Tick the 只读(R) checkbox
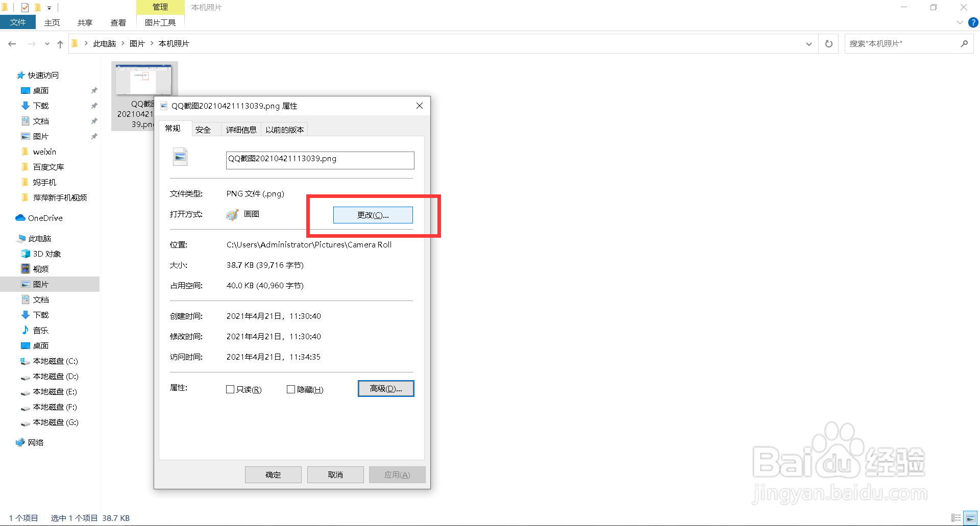980x526 pixels. (230, 389)
